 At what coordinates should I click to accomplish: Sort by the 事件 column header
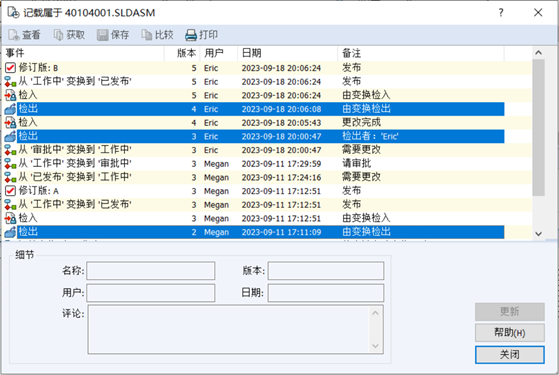point(84,53)
